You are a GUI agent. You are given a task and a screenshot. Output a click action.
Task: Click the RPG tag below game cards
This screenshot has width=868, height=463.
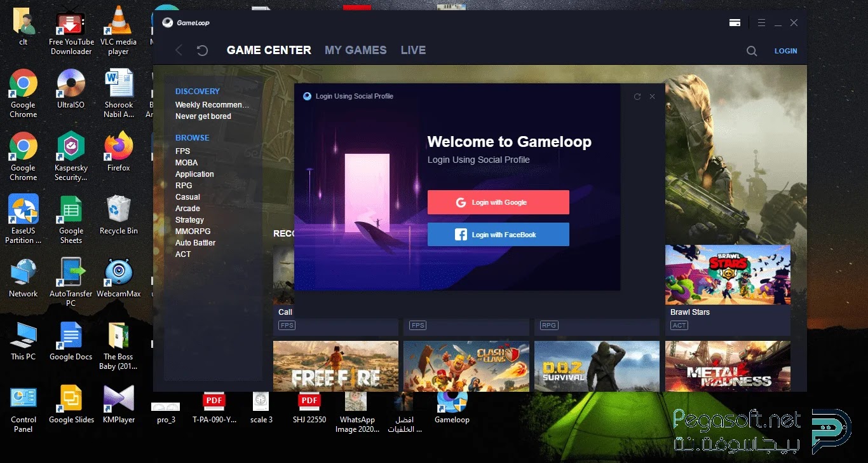coord(548,326)
